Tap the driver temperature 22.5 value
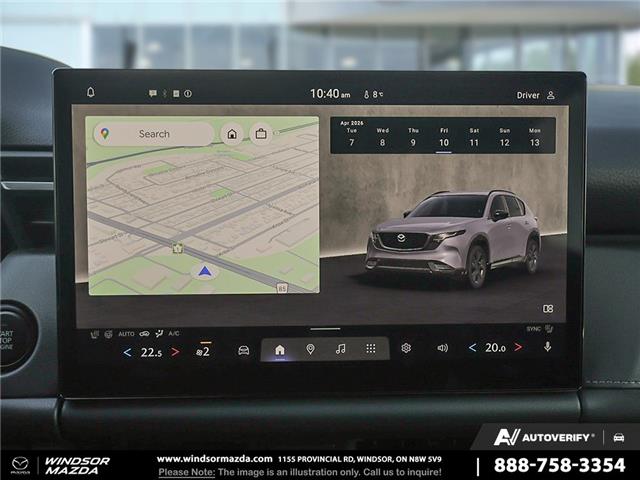 [x=151, y=352]
